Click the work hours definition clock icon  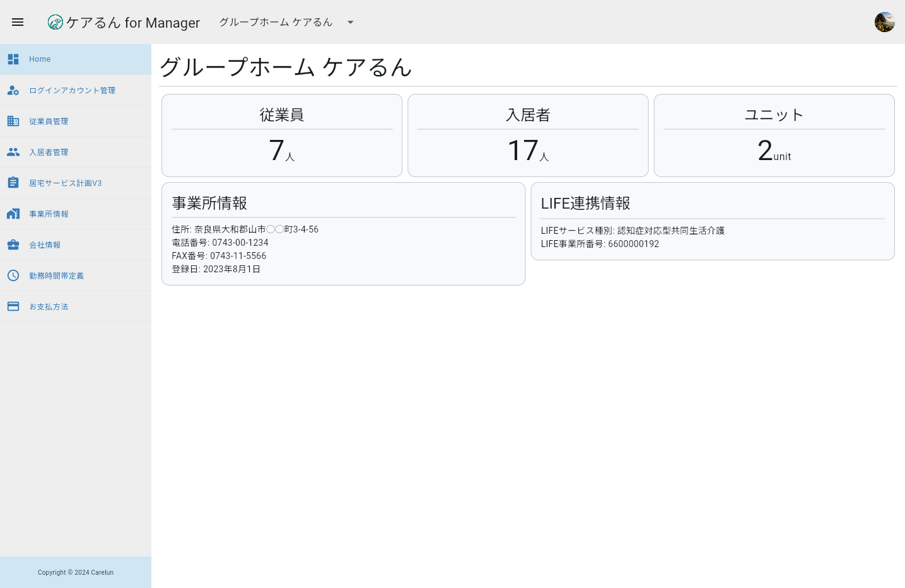pos(13,275)
